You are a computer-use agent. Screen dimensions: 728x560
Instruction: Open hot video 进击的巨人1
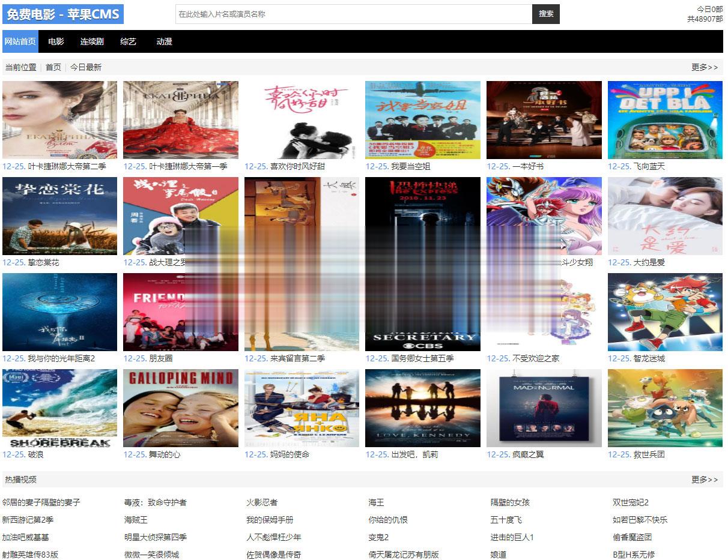pos(512,537)
